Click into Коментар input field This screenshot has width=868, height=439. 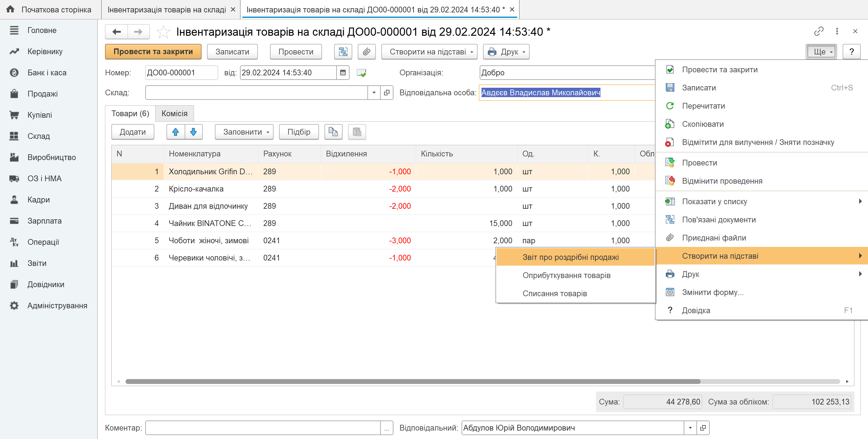[263, 428]
